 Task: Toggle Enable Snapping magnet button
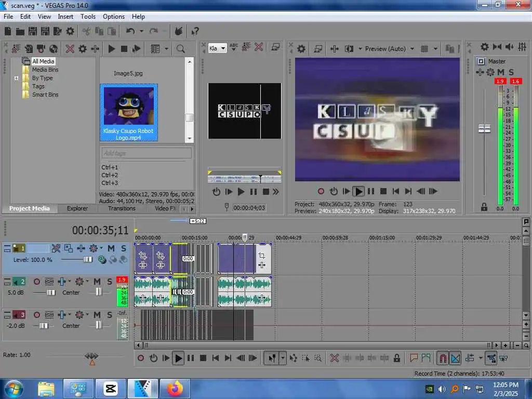443,358
